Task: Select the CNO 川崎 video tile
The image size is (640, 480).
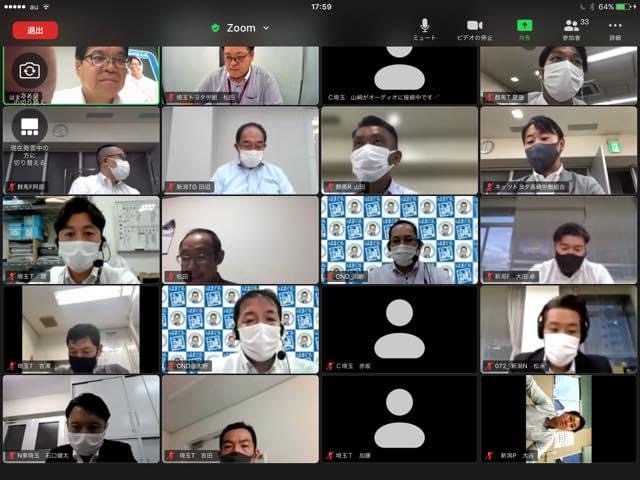Action: (x=400, y=240)
